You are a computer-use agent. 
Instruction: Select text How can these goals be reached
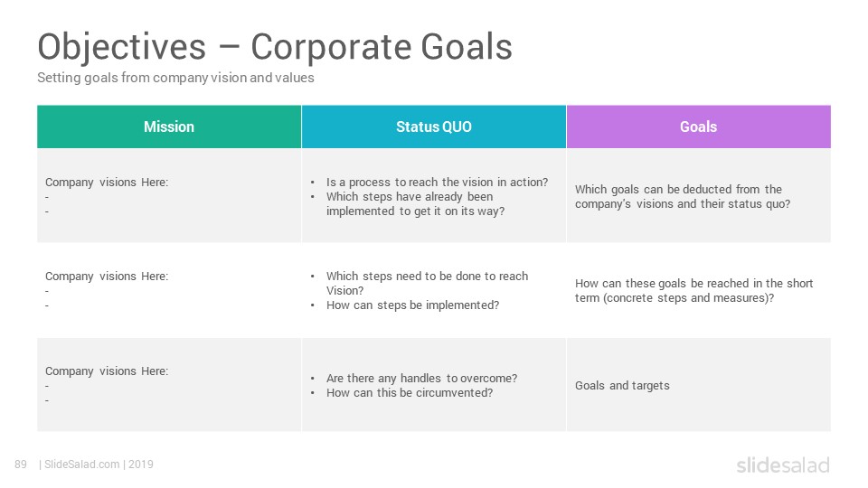click(693, 290)
